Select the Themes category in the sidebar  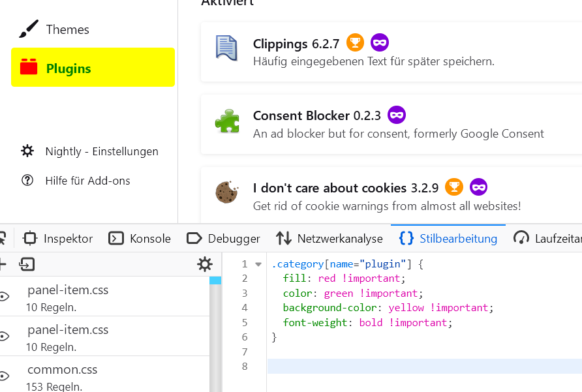pos(67,29)
